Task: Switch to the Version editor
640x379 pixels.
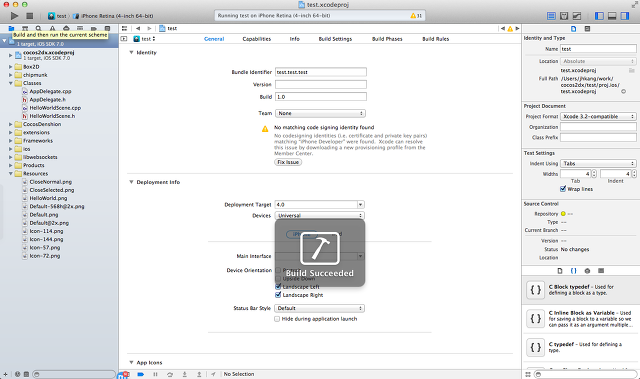Action: 576,16
